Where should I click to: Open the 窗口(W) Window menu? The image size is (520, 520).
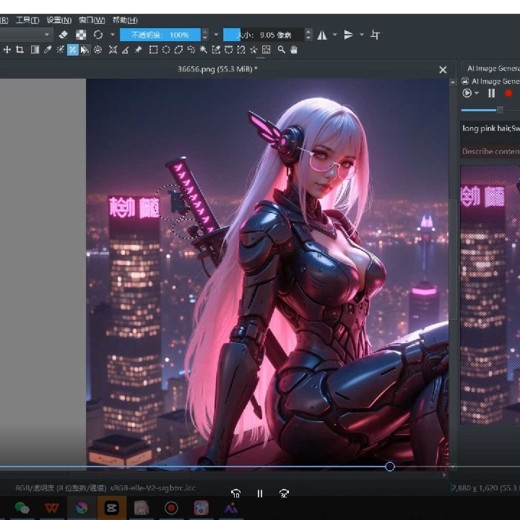[92, 20]
